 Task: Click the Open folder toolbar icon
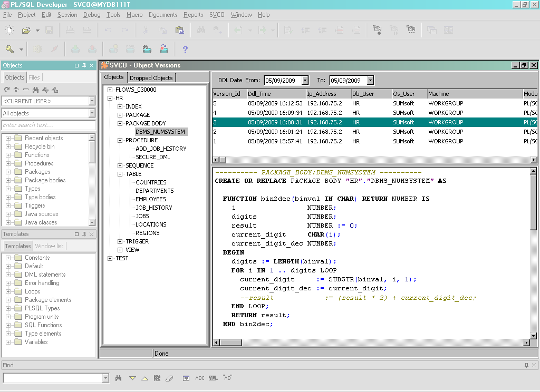pyautogui.click(x=26, y=30)
